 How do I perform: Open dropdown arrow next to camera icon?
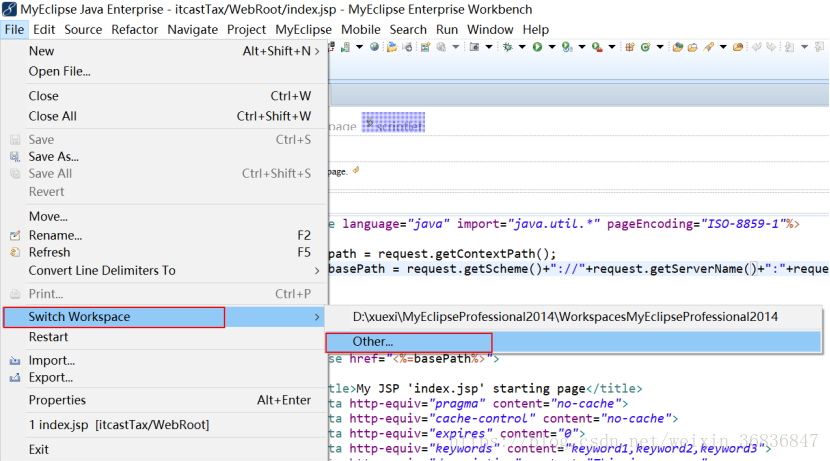pos(489,47)
